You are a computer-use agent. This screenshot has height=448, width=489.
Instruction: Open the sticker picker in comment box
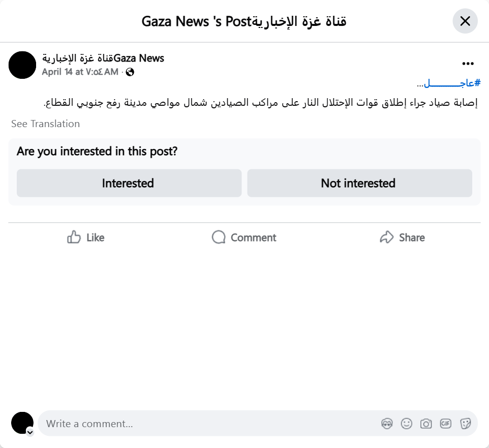(465, 423)
